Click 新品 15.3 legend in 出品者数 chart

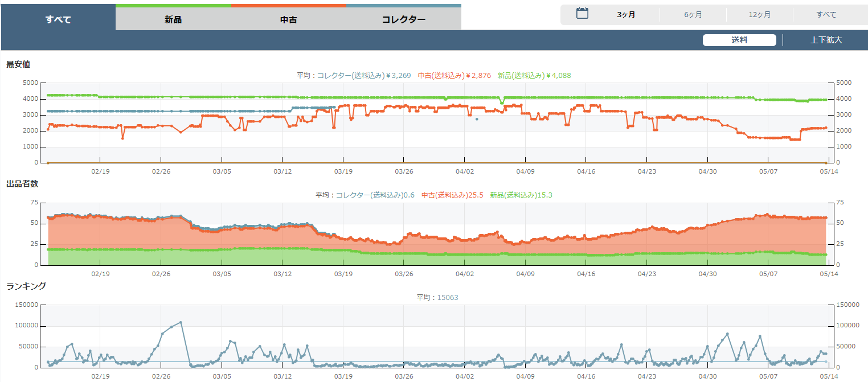(521, 195)
